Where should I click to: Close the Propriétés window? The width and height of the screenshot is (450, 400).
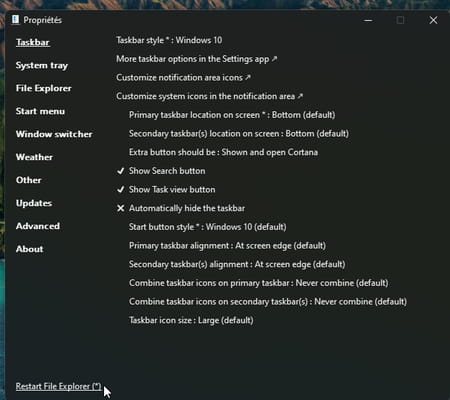(x=433, y=20)
